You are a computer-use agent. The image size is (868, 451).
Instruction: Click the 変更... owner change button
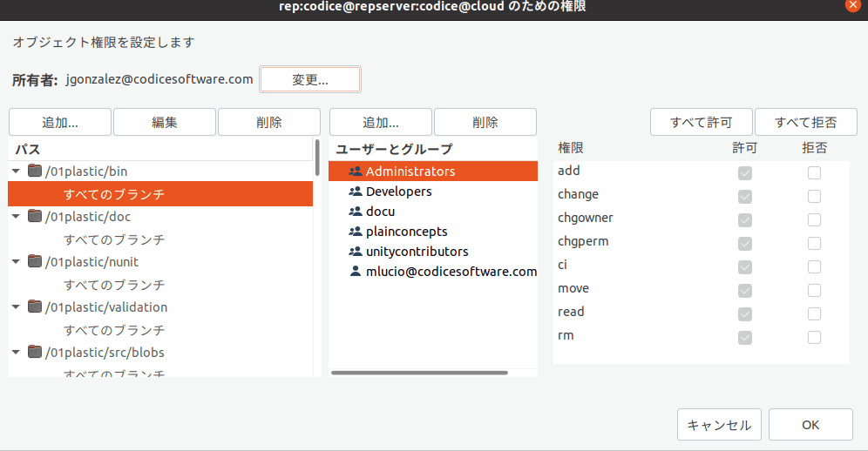(310, 80)
